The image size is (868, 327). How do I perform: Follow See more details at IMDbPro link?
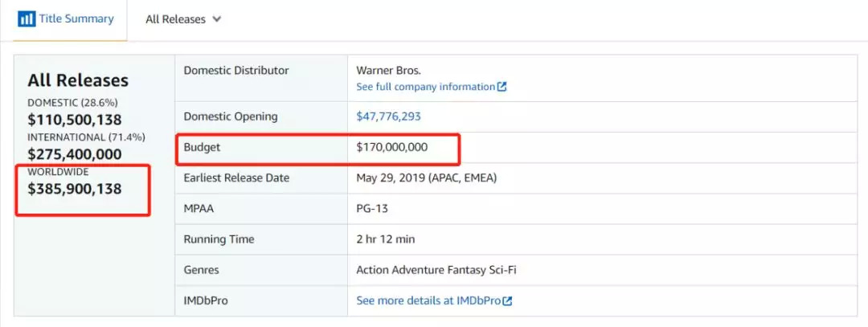click(429, 300)
